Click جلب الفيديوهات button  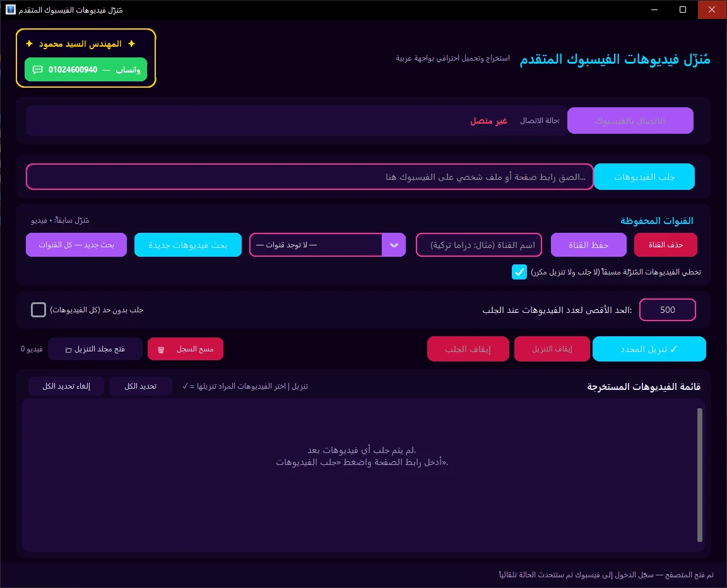coord(644,177)
